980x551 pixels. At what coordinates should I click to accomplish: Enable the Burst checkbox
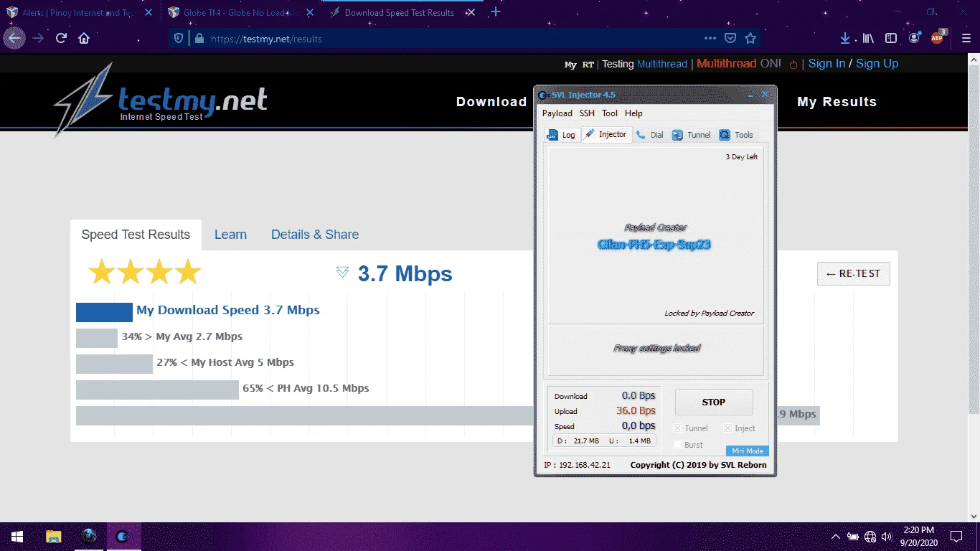(x=678, y=445)
